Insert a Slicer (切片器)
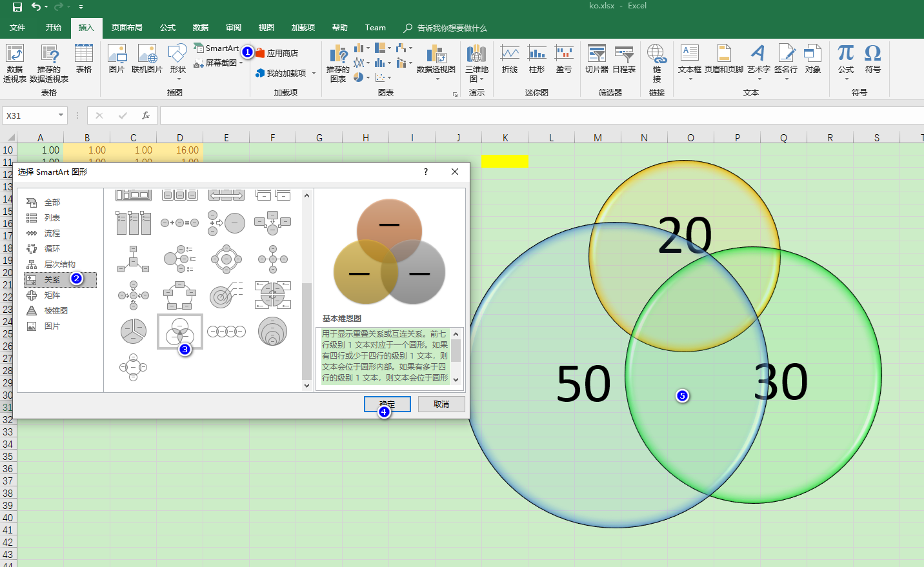Screen dimensions: 924x567 (597, 59)
